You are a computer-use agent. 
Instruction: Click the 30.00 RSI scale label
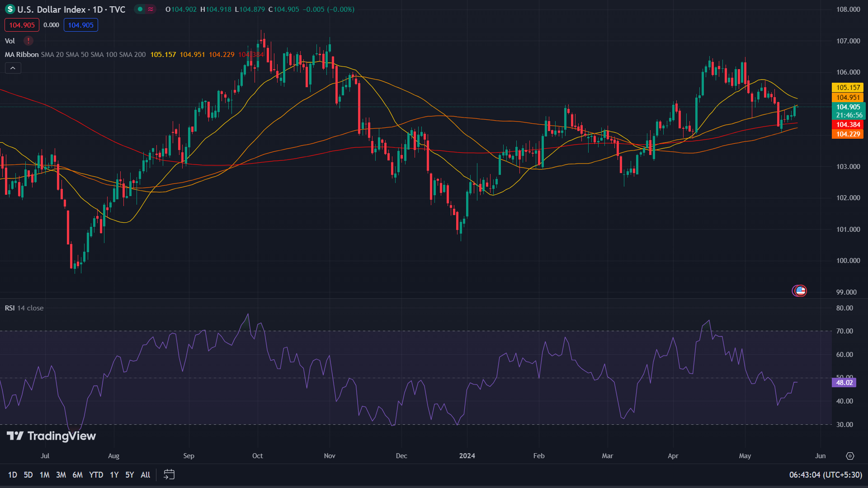click(844, 425)
